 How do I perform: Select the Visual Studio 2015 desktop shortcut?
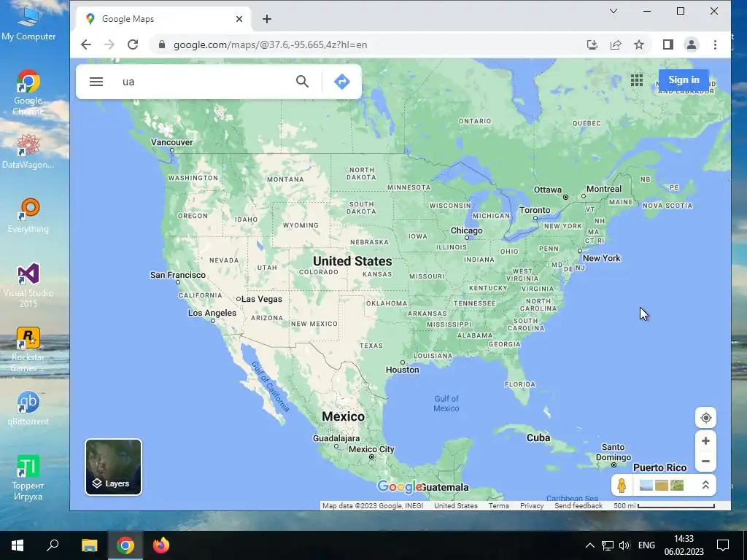(x=28, y=285)
